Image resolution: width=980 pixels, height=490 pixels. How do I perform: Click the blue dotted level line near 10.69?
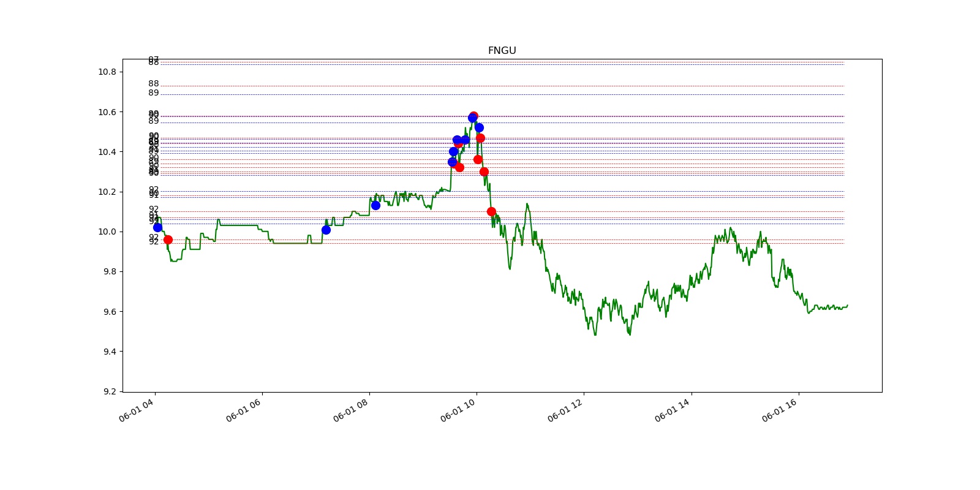(502, 94)
